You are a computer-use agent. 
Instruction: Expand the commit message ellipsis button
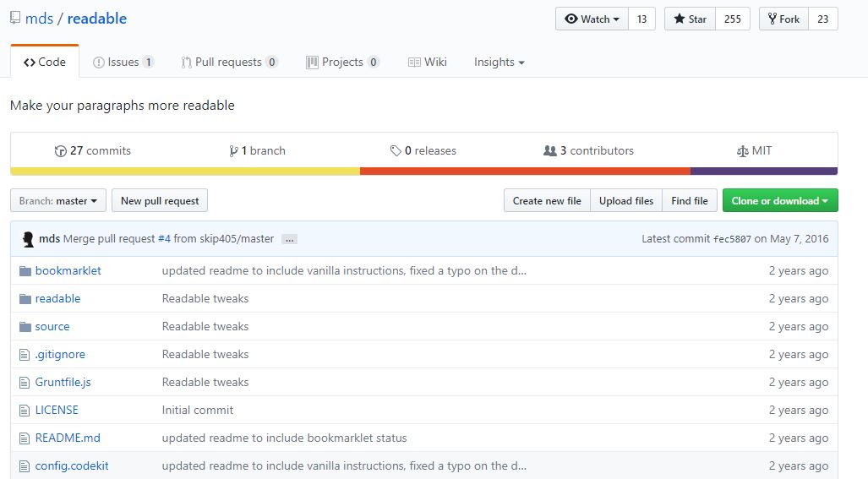[x=290, y=240]
